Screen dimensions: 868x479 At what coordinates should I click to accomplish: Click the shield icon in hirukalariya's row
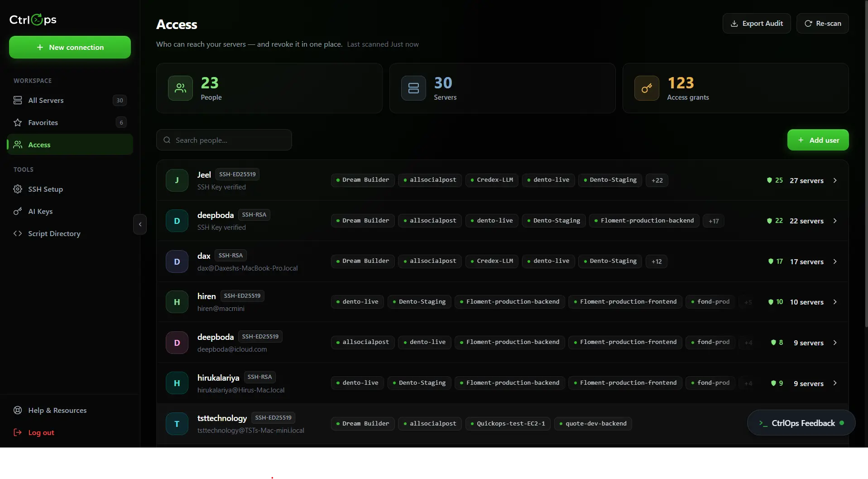pos(773,383)
